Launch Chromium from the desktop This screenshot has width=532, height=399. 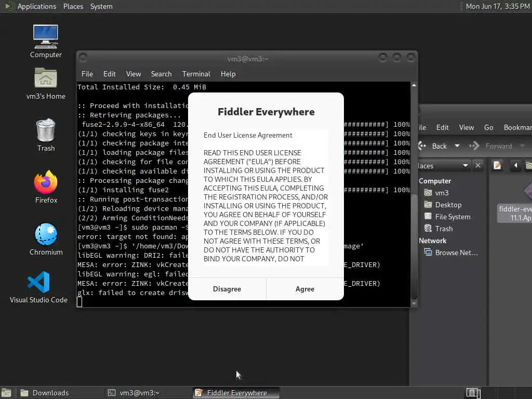(46, 239)
